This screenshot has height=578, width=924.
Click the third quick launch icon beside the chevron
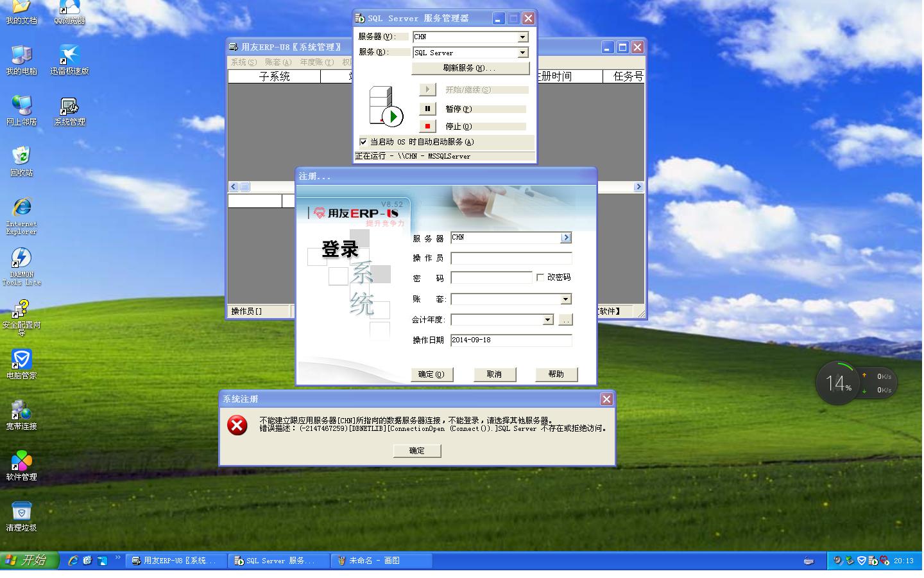pos(103,561)
